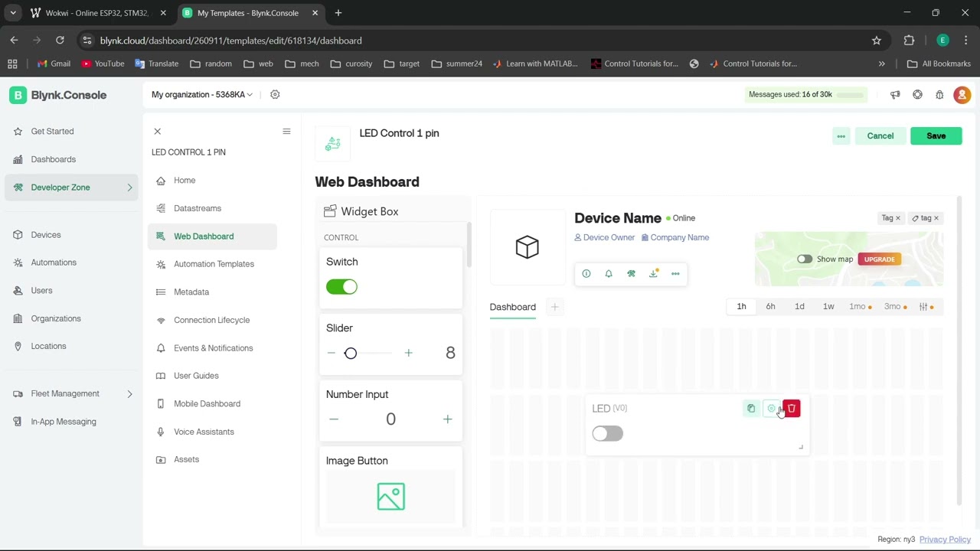The width and height of the screenshot is (980, 551).
Task: Select the 1h time range
Action: (x=741, y=307)
